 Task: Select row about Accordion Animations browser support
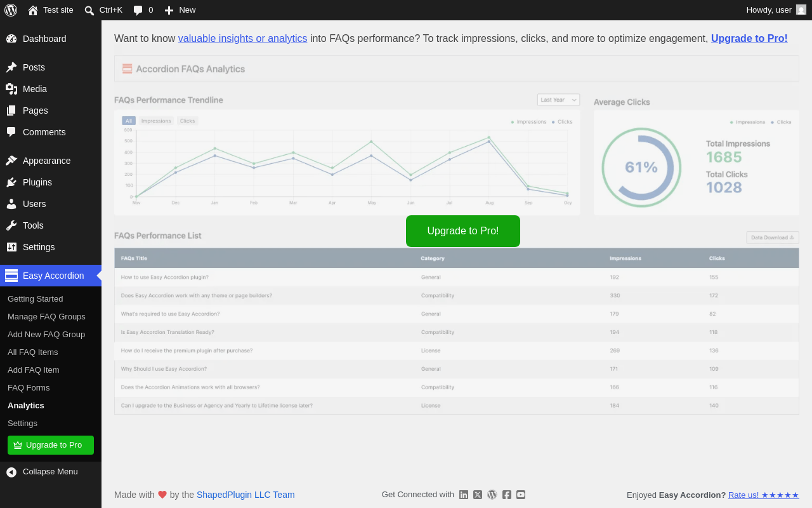[x=457, y=388]
